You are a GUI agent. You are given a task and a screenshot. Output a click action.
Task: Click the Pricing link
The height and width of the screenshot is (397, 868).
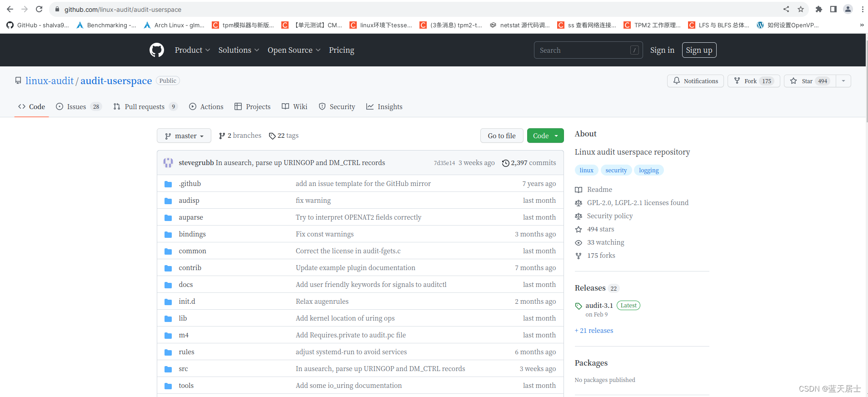341,50
